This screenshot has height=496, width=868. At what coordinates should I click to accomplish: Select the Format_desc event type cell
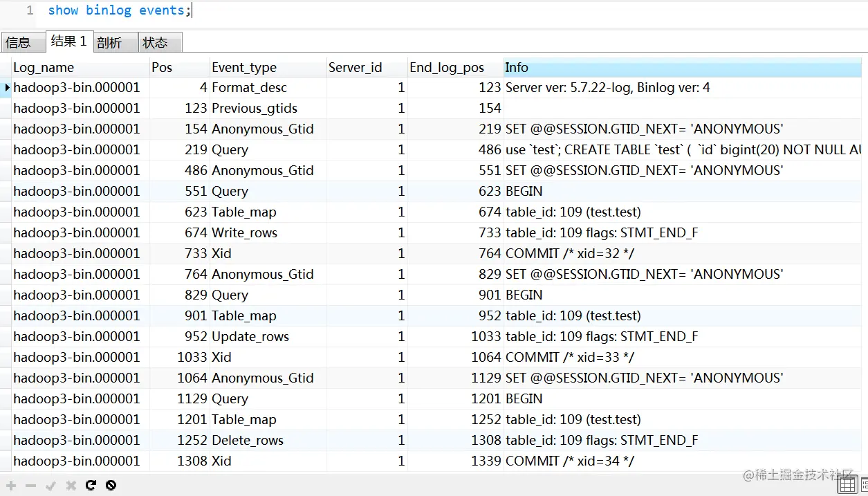coord(268,88)
